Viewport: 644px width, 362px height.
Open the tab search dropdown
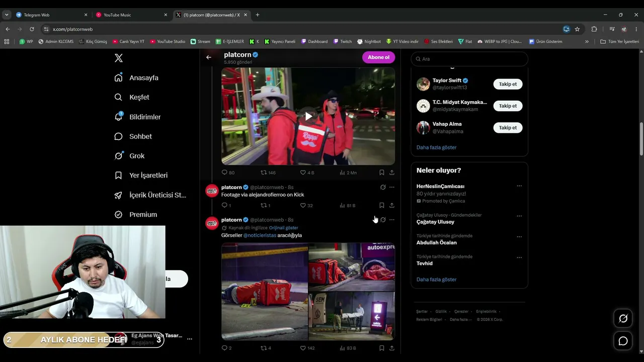click(x=7, y=15)
